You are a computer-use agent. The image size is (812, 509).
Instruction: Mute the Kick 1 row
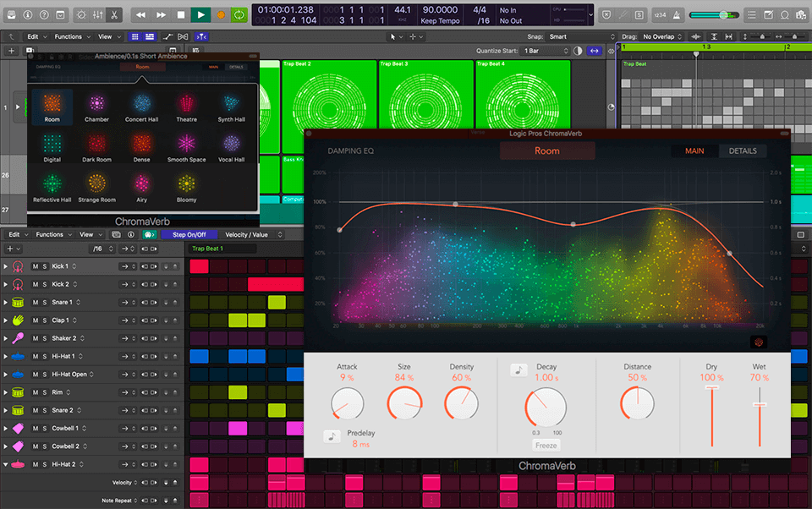tap(36, 266)
